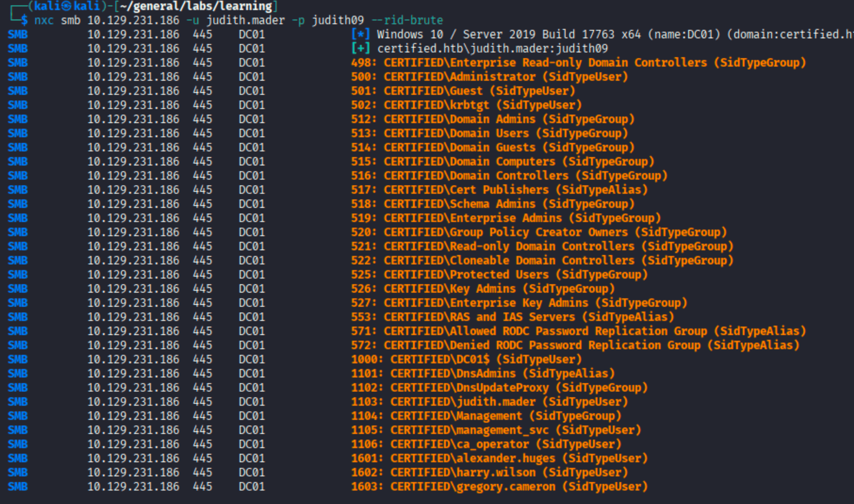
Task: Click IP 10.129.231.186 on the gregory.cameron row
Action: click(x=133, y=487)
